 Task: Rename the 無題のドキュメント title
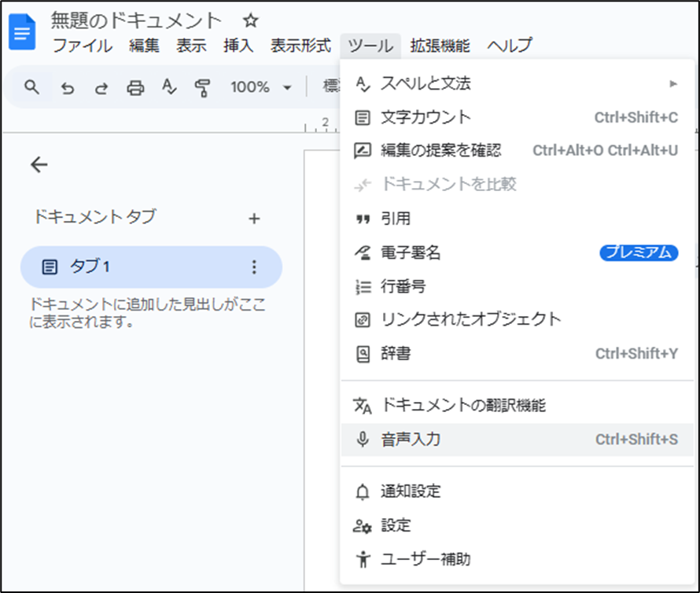(x=136, y=20)
